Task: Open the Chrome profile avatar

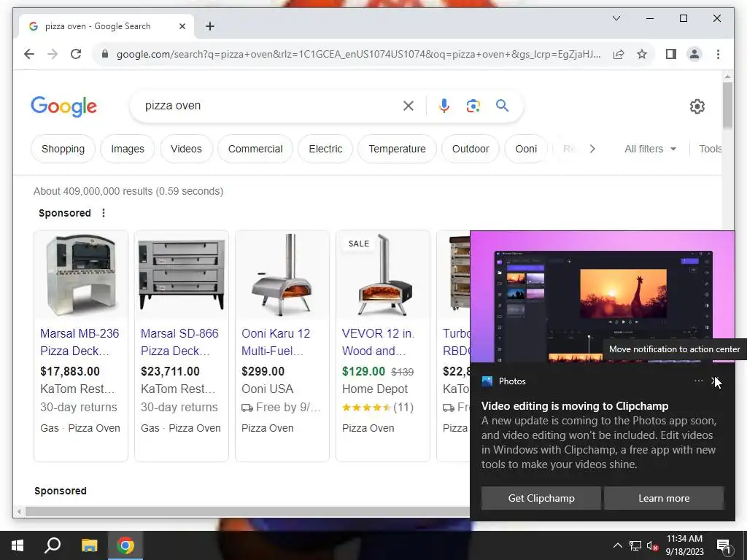Action: coord(694,54)
